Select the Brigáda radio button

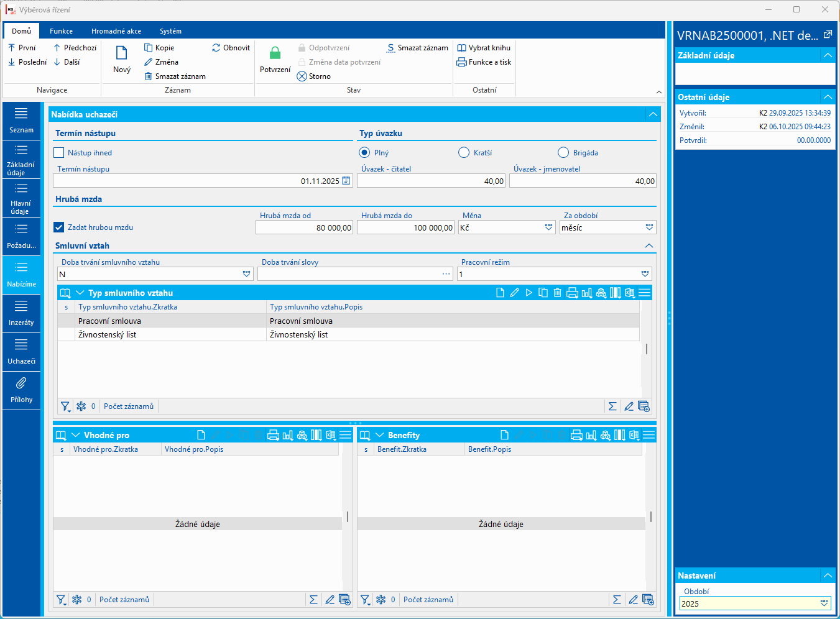point(563,153)
